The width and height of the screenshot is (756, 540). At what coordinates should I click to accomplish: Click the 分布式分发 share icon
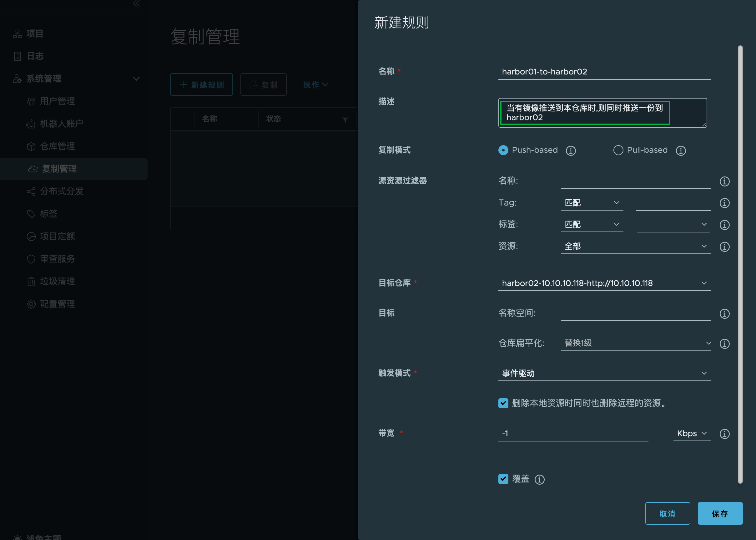pos(31,191)
